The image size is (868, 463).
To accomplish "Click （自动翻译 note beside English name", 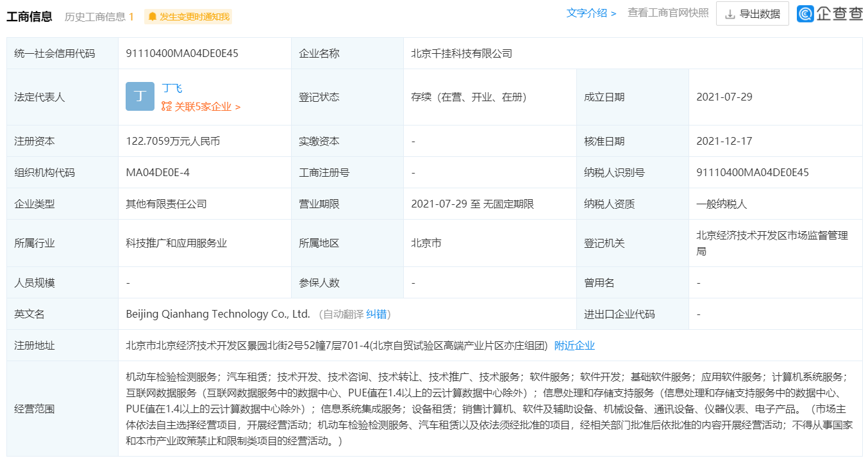I will coord(340,314).
